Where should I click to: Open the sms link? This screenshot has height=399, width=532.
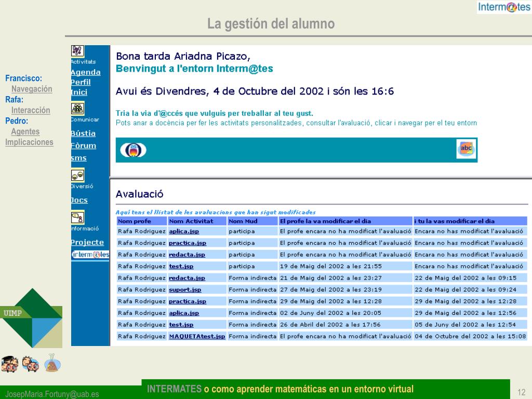79,158
